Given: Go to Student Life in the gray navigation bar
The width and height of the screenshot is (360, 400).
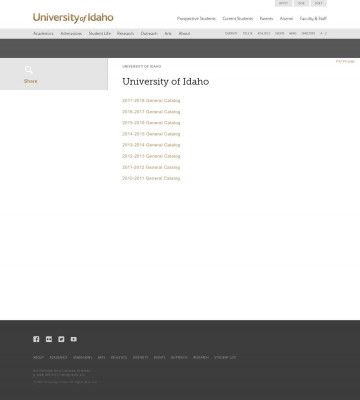Looking at the screenshot, I should click(99, 34).
